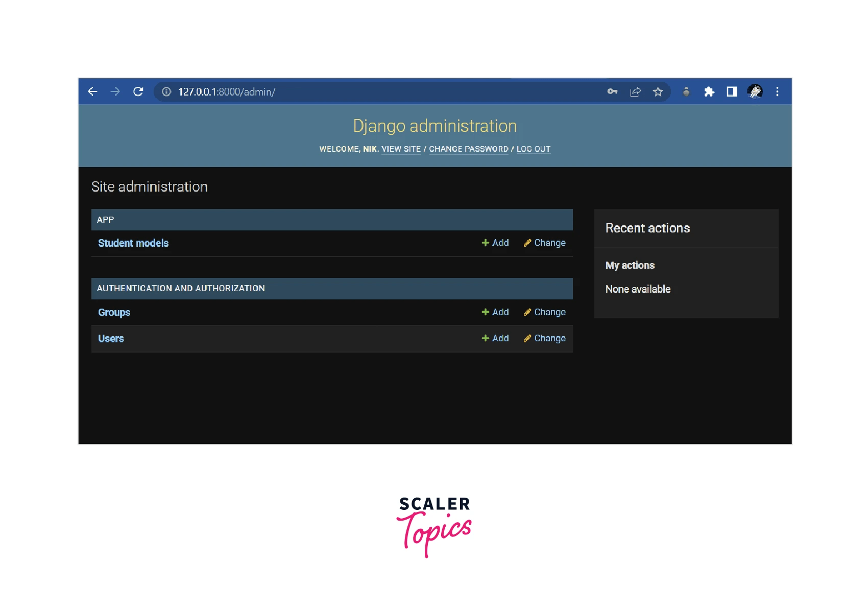Screen dimensions: 868x608
Task: Click the address bar URL field
Action: click(306, 91)
